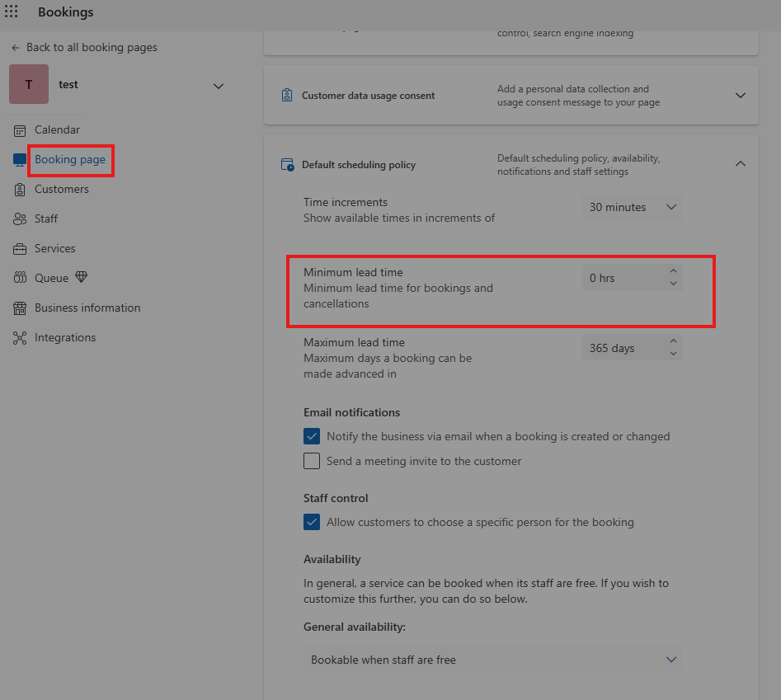
Task: Click the Default scheduling policy icon
Action: point(287,165)
